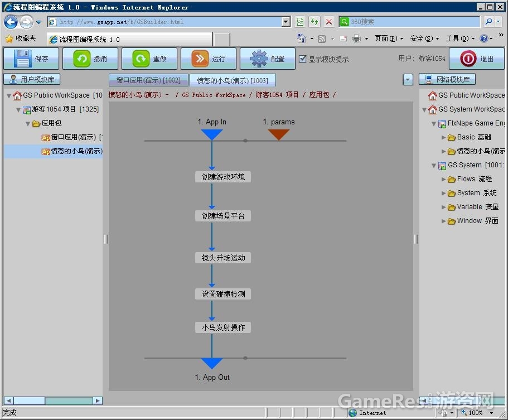Expand the Basic 基础 folder
Image resolution: width=508 pixels, height=420 pixels.
[443, 137]
